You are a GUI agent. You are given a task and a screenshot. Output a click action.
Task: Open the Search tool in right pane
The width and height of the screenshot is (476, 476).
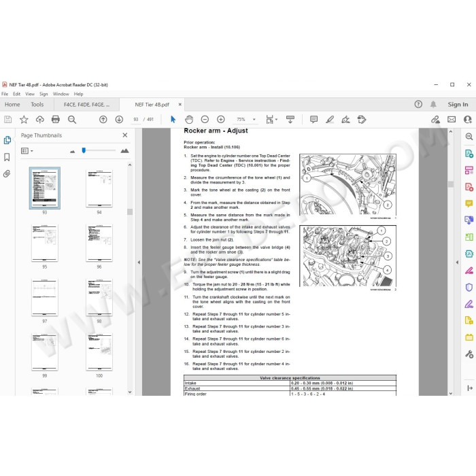click(x=469, y=137)
